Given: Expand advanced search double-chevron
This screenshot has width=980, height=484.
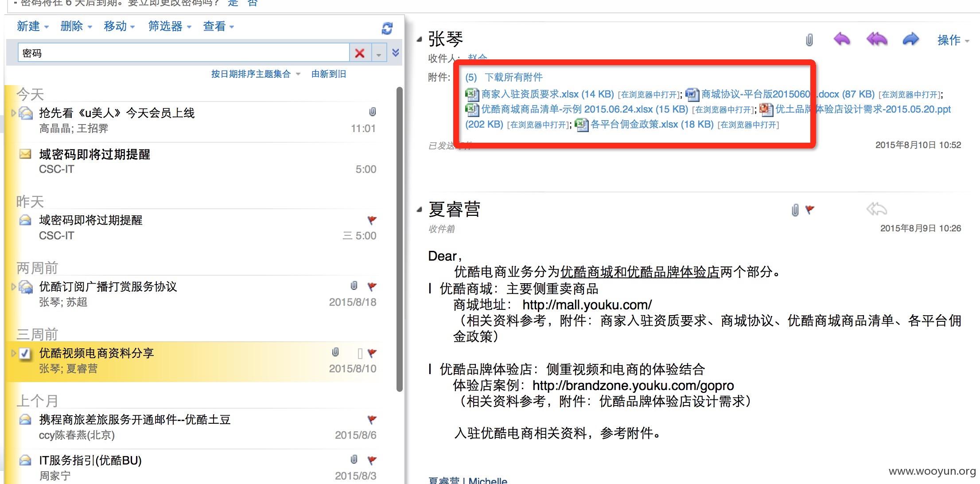Looking at the screenshot, I should 396,53.
